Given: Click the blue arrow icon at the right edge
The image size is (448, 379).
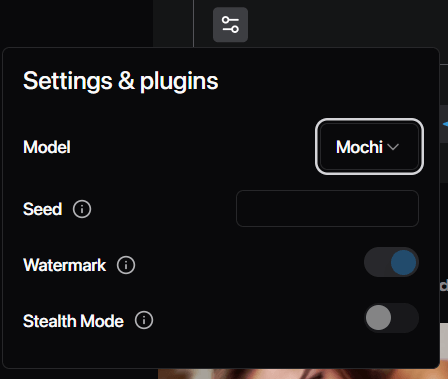Looking at the screenshot, I should (445, 124).
